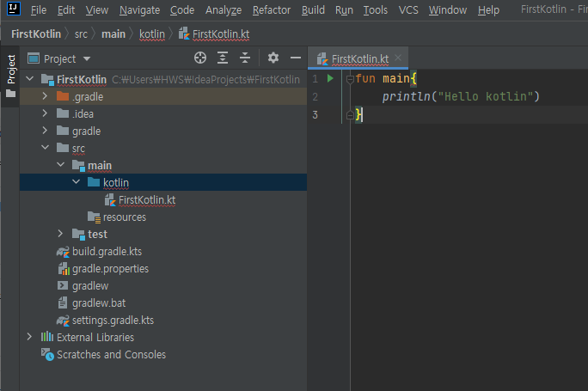This screenshot has height=391, width=588.
Task: Click the fold marker beside fun main
Action: click(350, 79)
